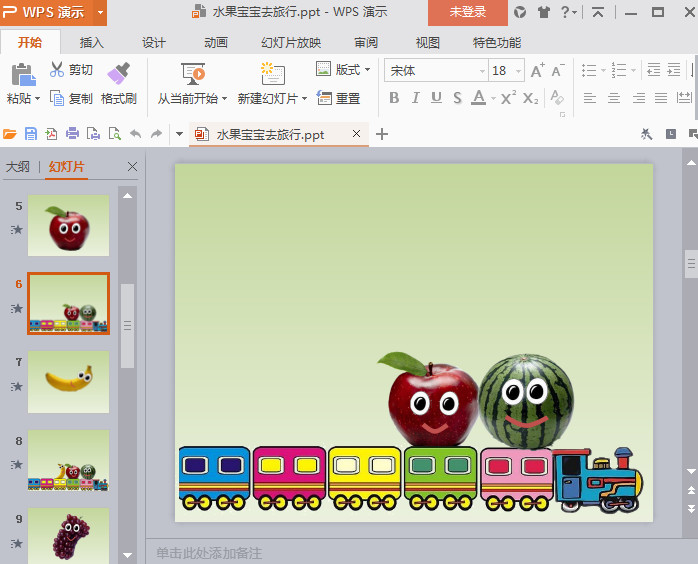This screenshot has width=698, height=564.
Task: Start slideshow from current slide icon
Action: click(x=193, y=73)
